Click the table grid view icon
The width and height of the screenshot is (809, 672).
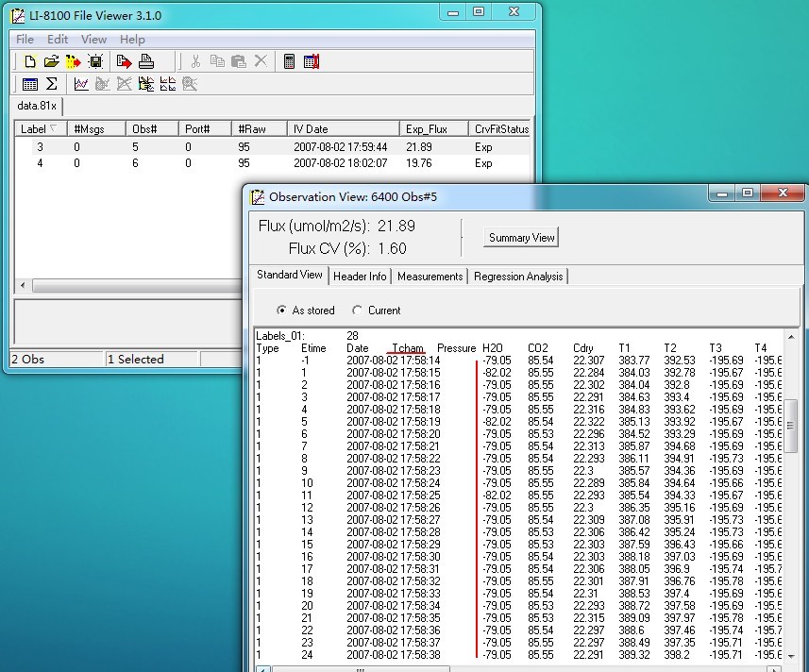[x=29, y=84]
